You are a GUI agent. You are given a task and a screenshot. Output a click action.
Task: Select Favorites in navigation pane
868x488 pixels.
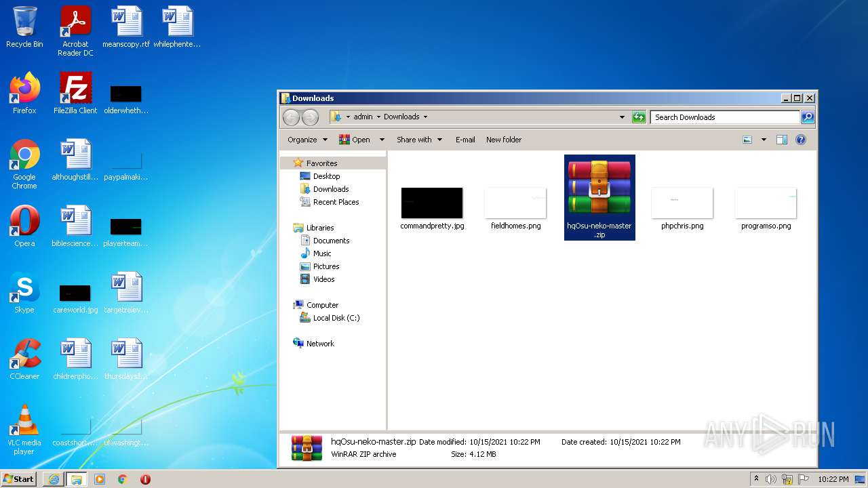(x=321, y=163)
